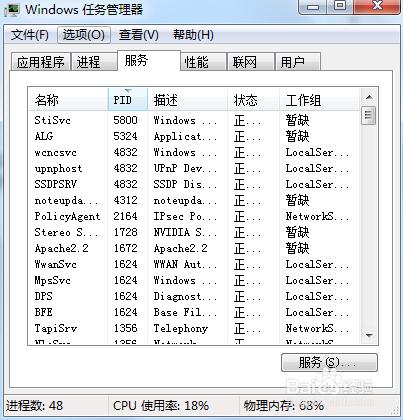This screenshot has height=420, width=403.
Task: Maximize the Task Manager window
Action: coord(340,7)
